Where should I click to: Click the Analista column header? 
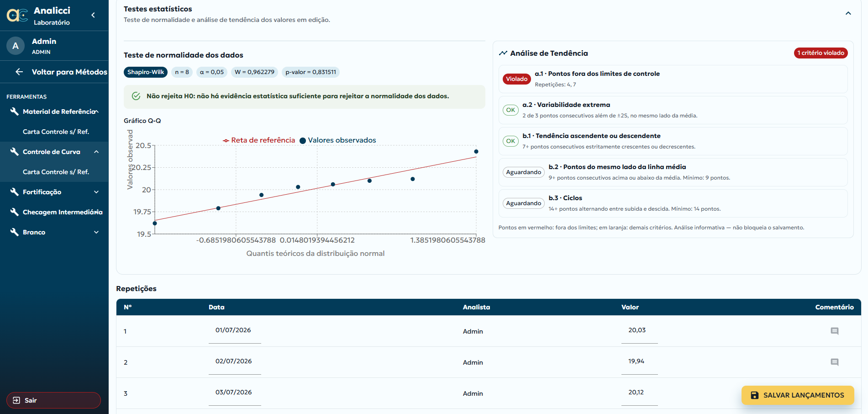(x=476, y=307)
